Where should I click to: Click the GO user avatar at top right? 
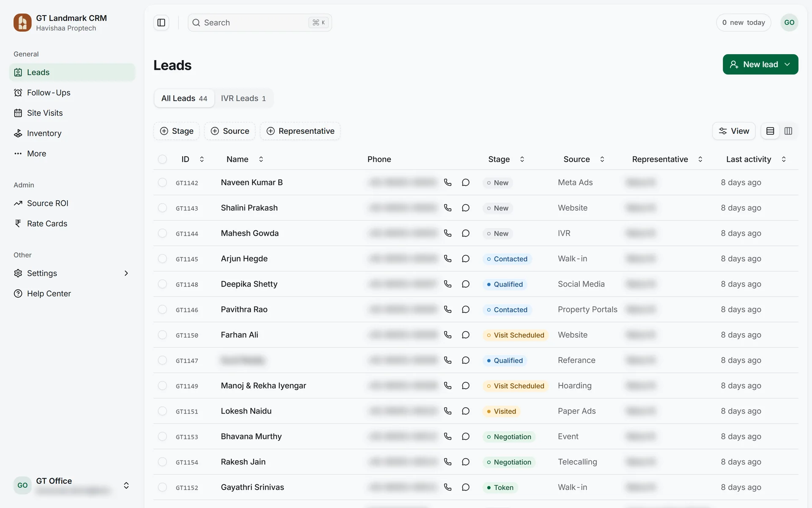[x=789, y=22]
